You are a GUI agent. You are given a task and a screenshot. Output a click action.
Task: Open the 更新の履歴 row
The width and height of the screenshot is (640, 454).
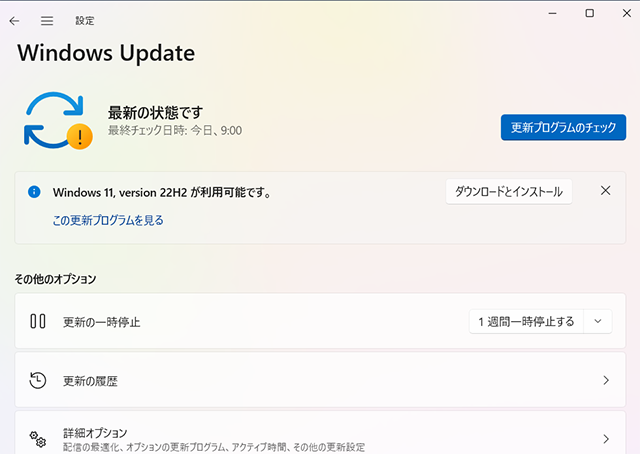pos(300,380)
